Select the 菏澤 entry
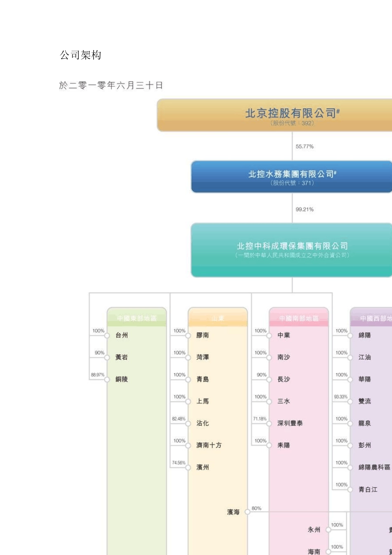The height and width of the screenshot is (555, 392). pyautogui.click(x=203, y=357)
